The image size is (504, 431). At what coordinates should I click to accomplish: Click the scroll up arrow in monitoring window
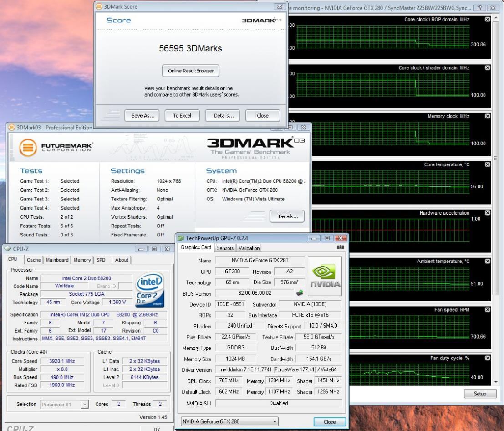tap(496, 19)
